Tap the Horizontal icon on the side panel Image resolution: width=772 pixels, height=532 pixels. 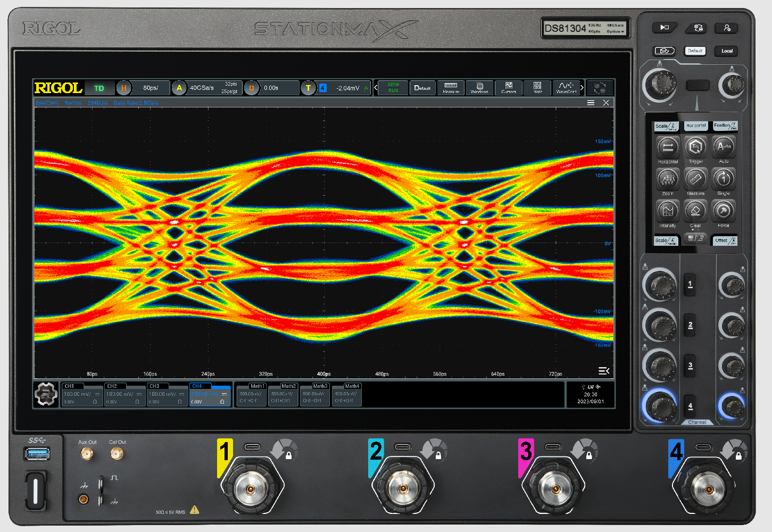[668, 147]
